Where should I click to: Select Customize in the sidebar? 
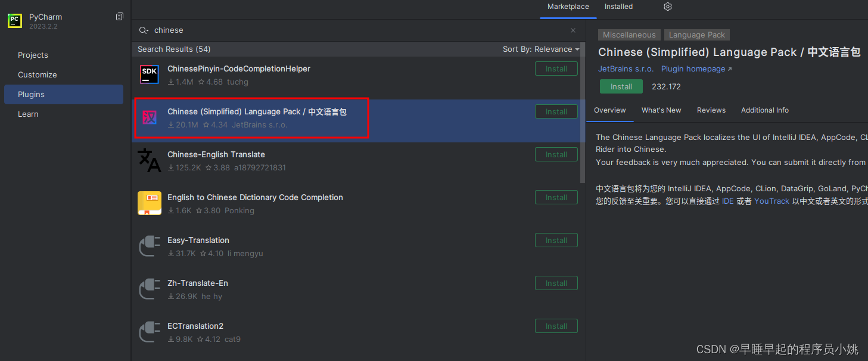pyautogui.click(x=64, y=74)
